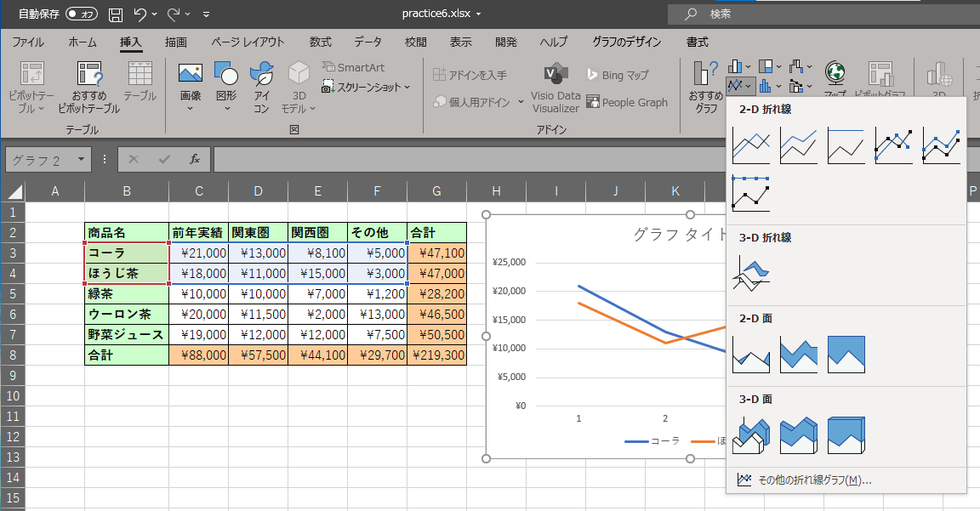Viewport: 980px width, 511px height.
Task: Select the line with markers chart option
Action: click(x=894, y=145)
